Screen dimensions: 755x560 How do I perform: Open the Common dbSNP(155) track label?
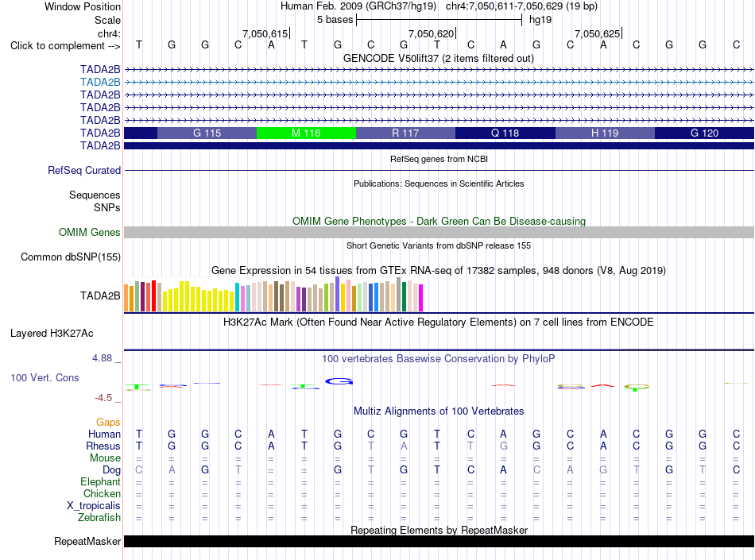[71, 257]
